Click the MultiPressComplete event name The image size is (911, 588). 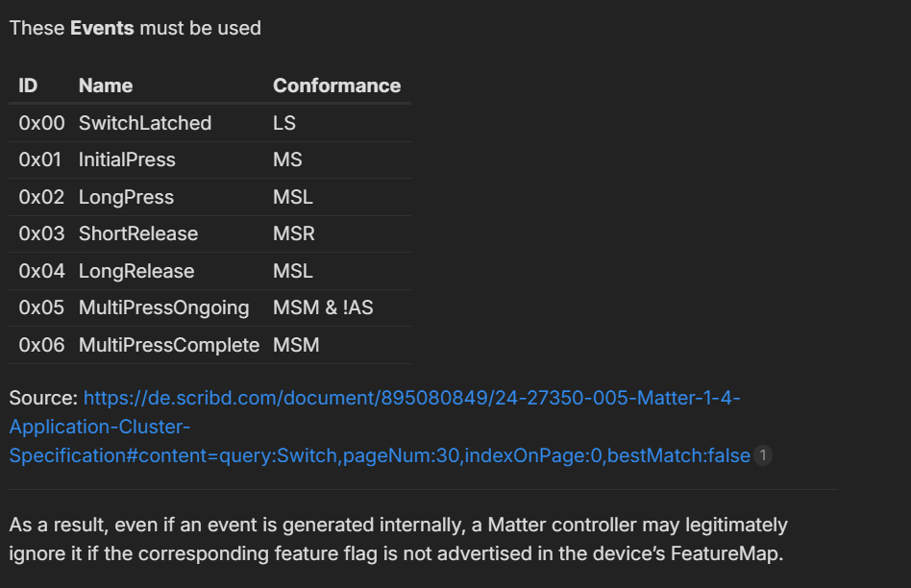tap(169, 345)
